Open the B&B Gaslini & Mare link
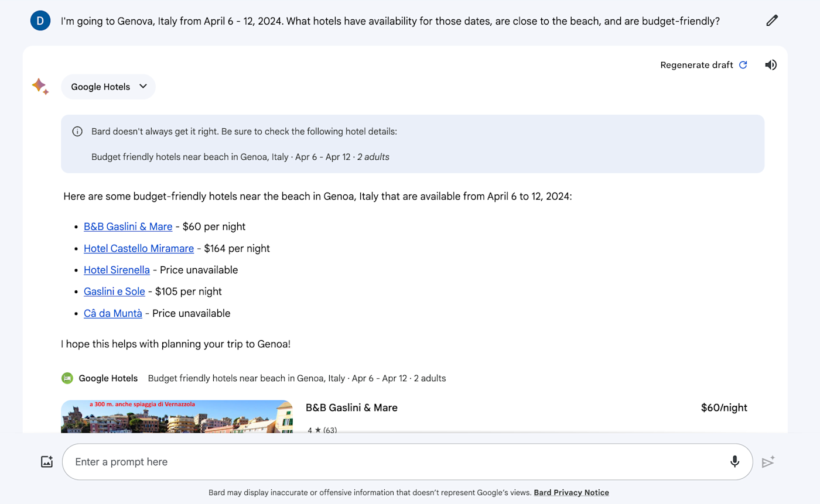820x504 pixels. click(x=128, y=227)
